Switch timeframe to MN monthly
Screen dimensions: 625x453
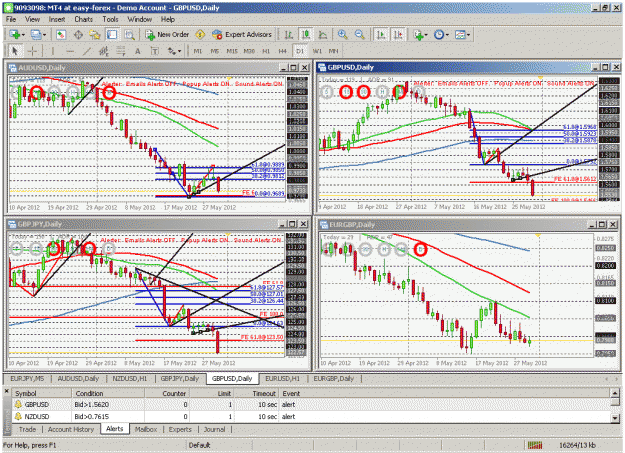[x=334, y=51]
